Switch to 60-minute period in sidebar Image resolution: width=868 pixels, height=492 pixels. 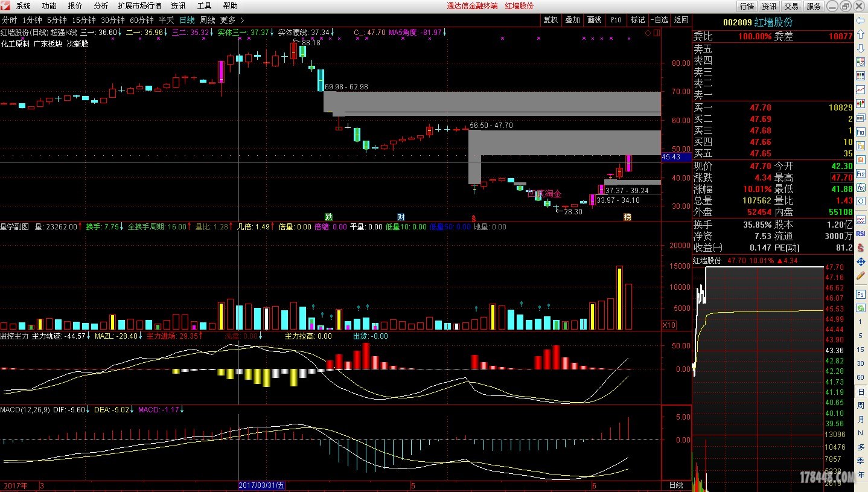860,377
